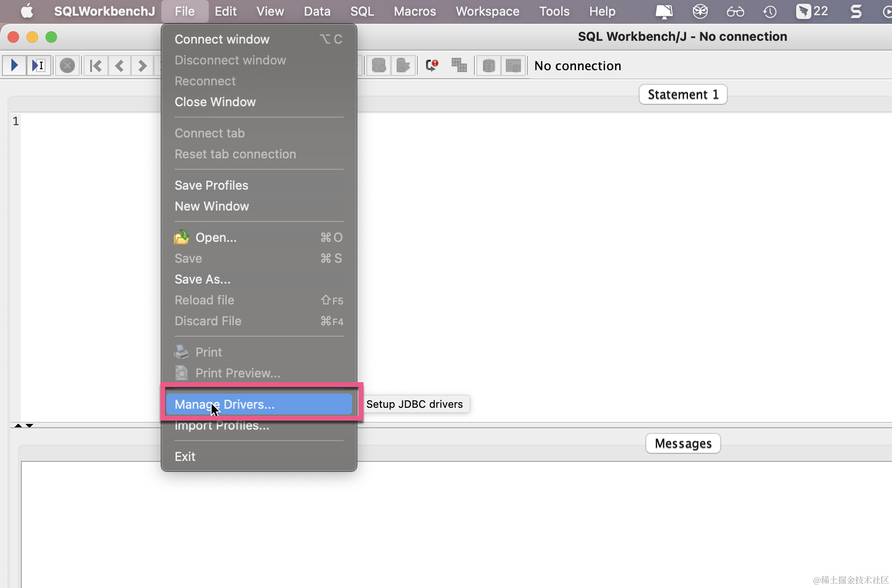
Task: Click Execute current statement icon
Action: (39, 65)
